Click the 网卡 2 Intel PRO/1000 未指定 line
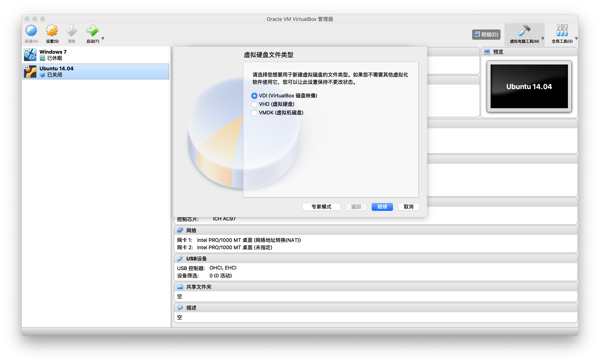 225,247
